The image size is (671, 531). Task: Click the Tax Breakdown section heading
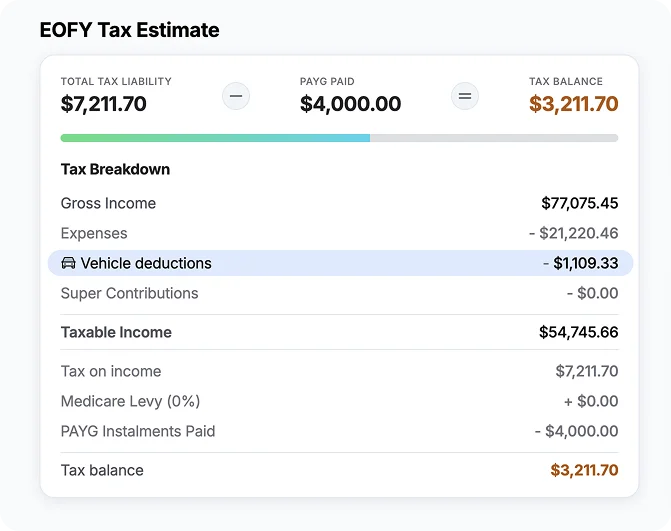pos(115,169)
